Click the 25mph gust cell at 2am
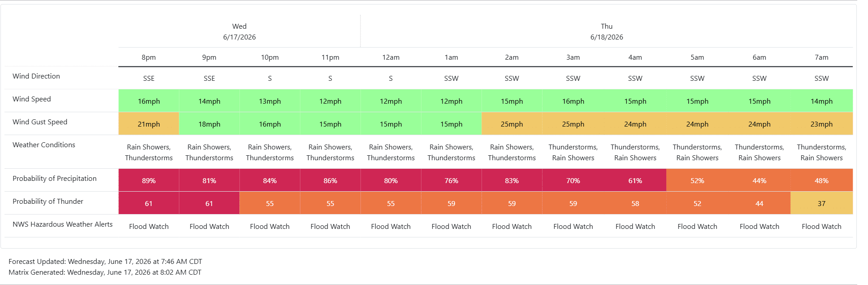Viewport: 868px width, 285px height. (x=512, y=124)
